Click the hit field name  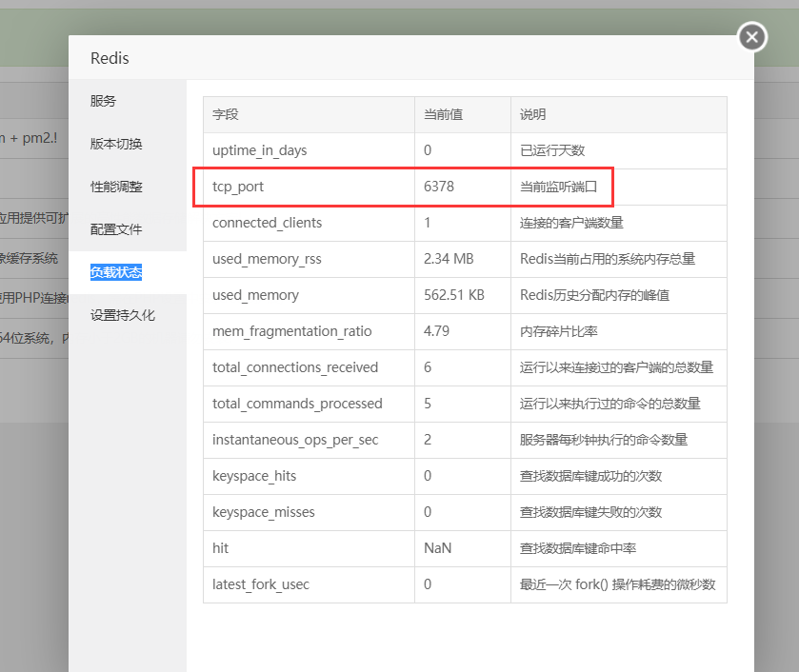[220, 548]
